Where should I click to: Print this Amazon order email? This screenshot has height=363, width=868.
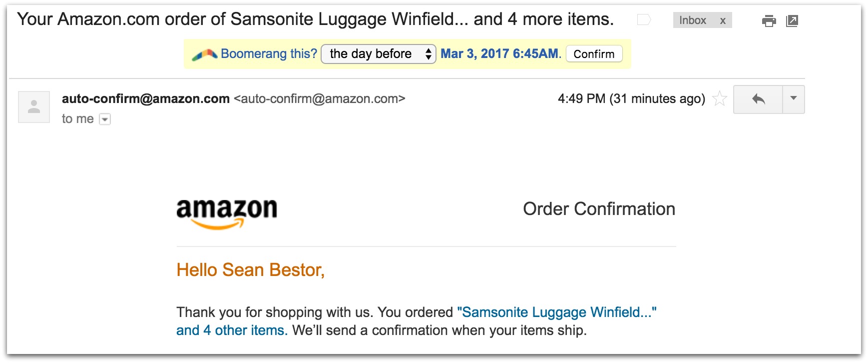769,21
